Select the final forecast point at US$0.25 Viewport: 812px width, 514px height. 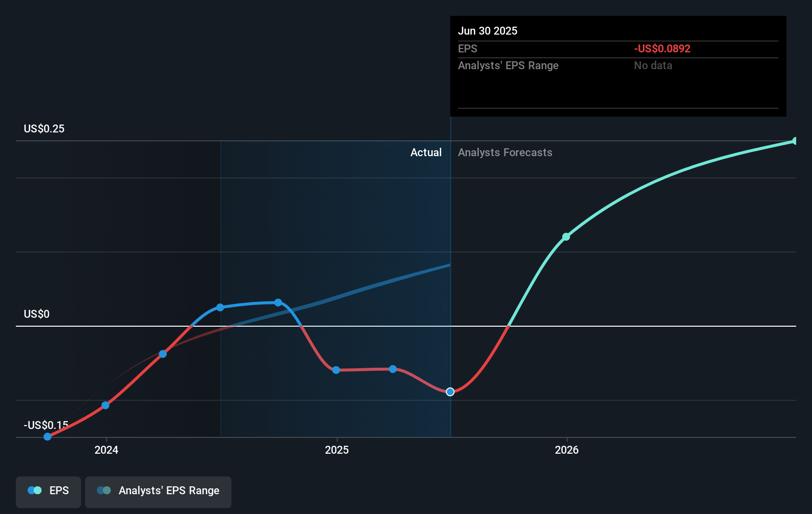795,141
